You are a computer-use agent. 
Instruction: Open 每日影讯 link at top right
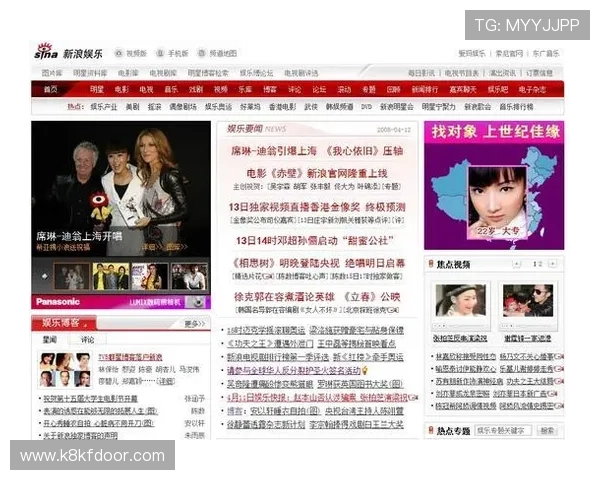[421, 73]
